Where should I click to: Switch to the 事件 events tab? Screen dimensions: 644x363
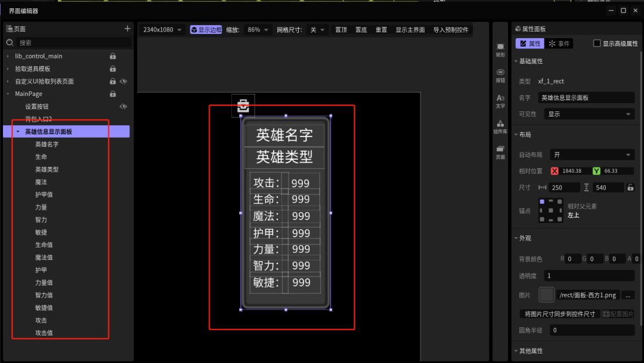(559, 44)
